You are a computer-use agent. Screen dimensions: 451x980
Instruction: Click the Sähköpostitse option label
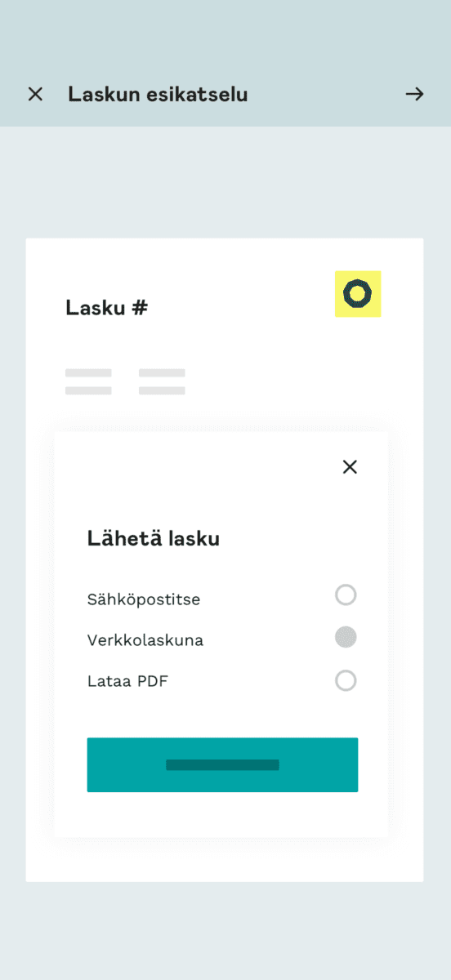[x=144, y=599]
